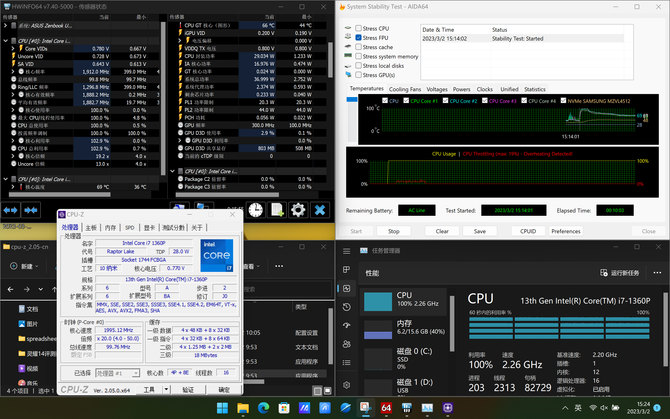Click HWiNFO expand-columns arrows icon
The width and height of the screenshot is (670, 419).
point(11,210)
